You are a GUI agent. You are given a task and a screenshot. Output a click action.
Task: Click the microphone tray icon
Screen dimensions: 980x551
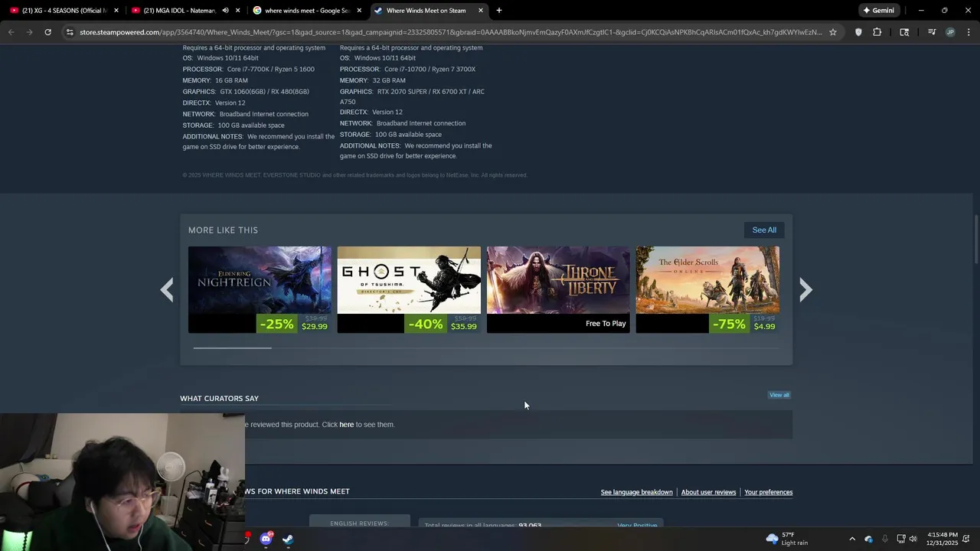(885, 539)
